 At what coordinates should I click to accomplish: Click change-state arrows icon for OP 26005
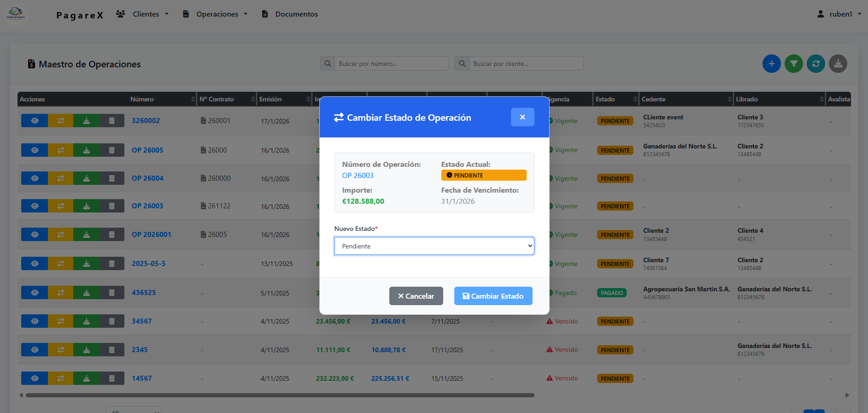pos(60,150)
